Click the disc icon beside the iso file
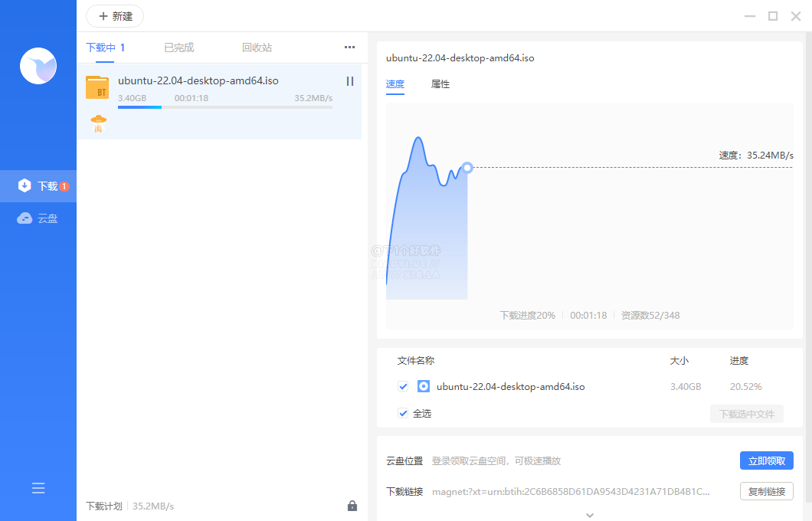The height and width of the screenshot is (521, 812). click(x=424, y=386)
